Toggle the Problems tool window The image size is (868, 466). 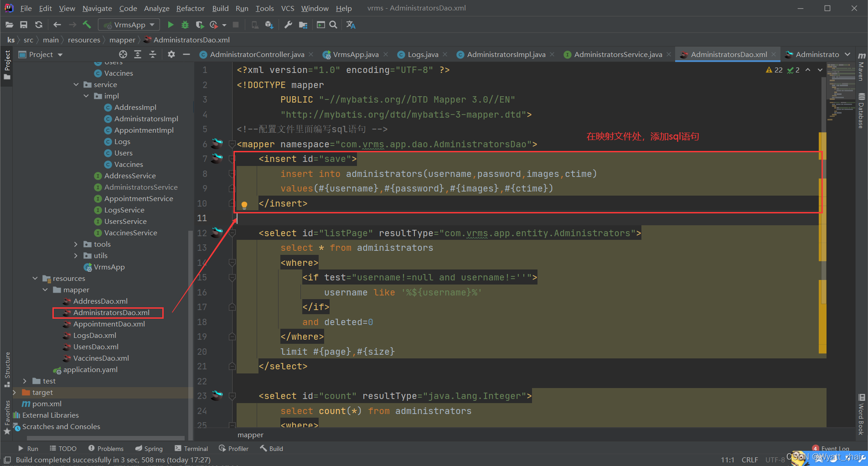coord(106,449)
